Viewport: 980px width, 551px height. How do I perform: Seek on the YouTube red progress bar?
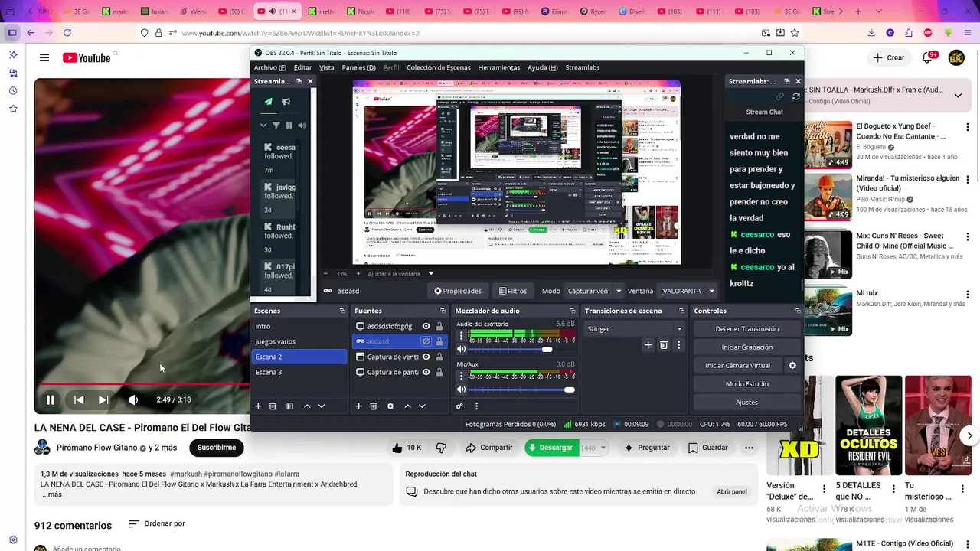click(x=145, y=384)
